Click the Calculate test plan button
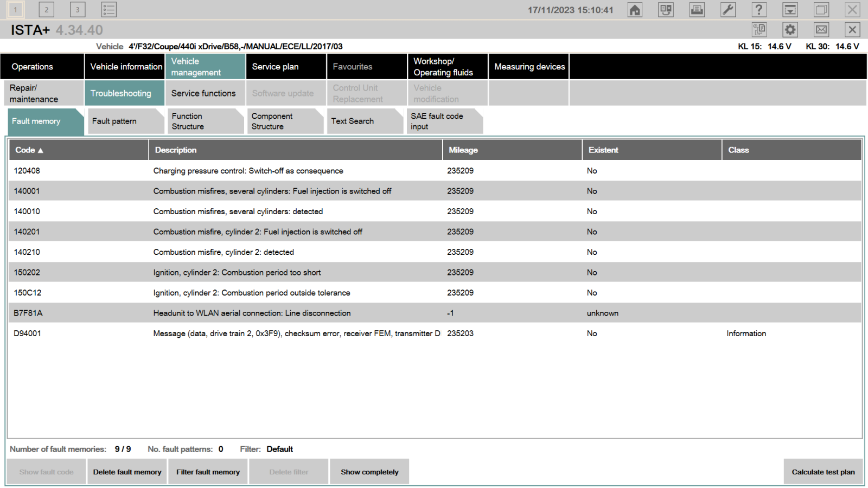Image resolution: width=868 pixels, height=488 pixels. coord(823,472)
